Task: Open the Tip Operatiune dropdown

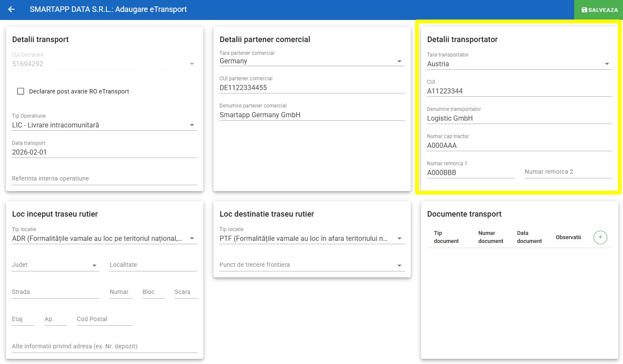Action: point(104,125)
